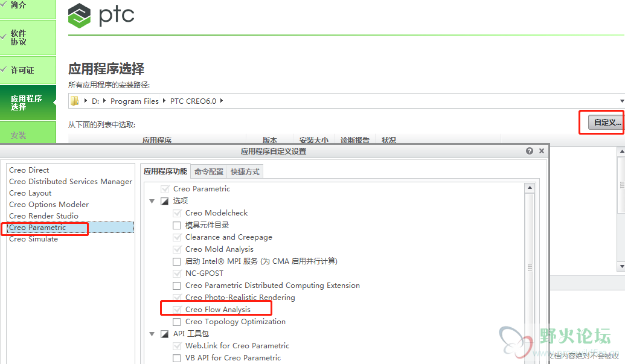
Task: Go to 许可证 step in sidebar
Action: (x=28, y=70)
